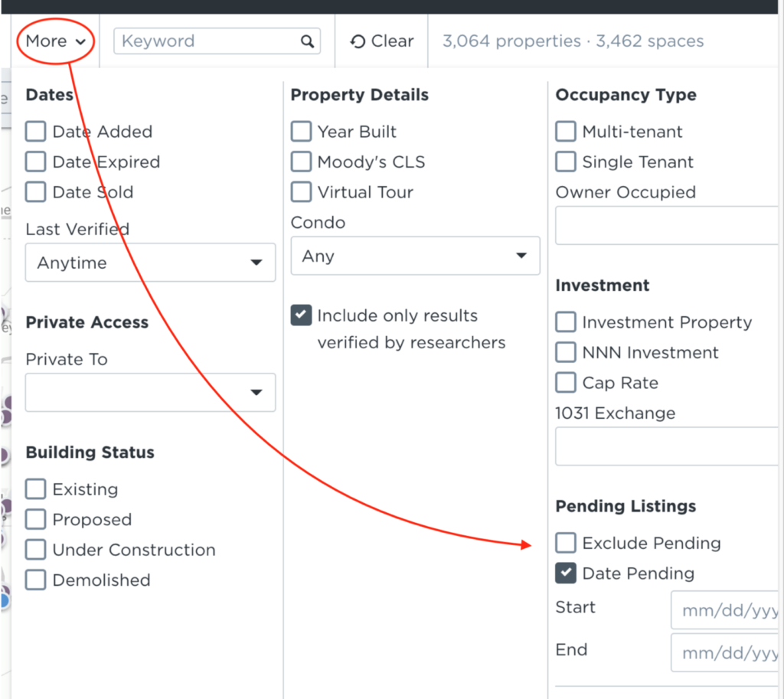Click the Clear reset filters button
The image size is (784, 699).
point(382,41)
